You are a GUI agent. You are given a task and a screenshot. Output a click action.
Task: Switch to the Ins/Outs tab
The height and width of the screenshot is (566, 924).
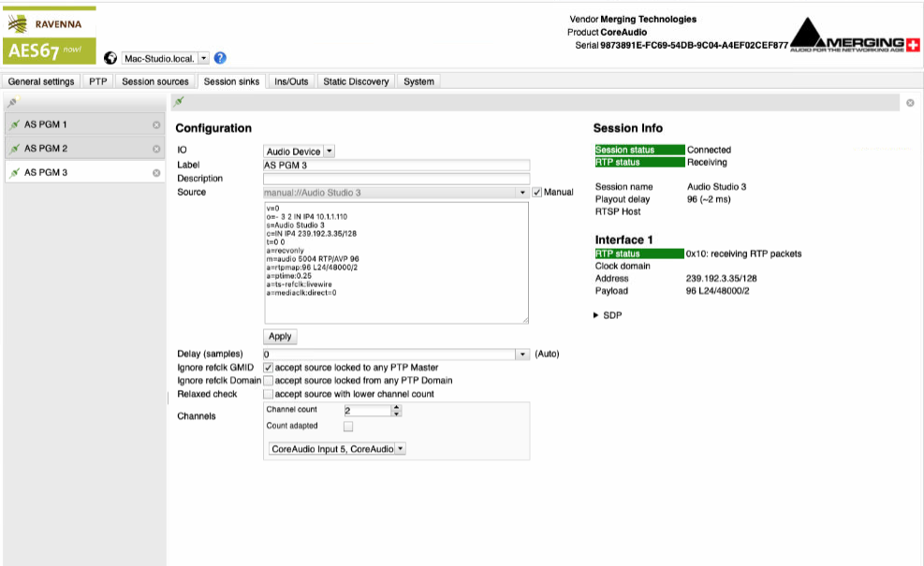pos(291,82)
